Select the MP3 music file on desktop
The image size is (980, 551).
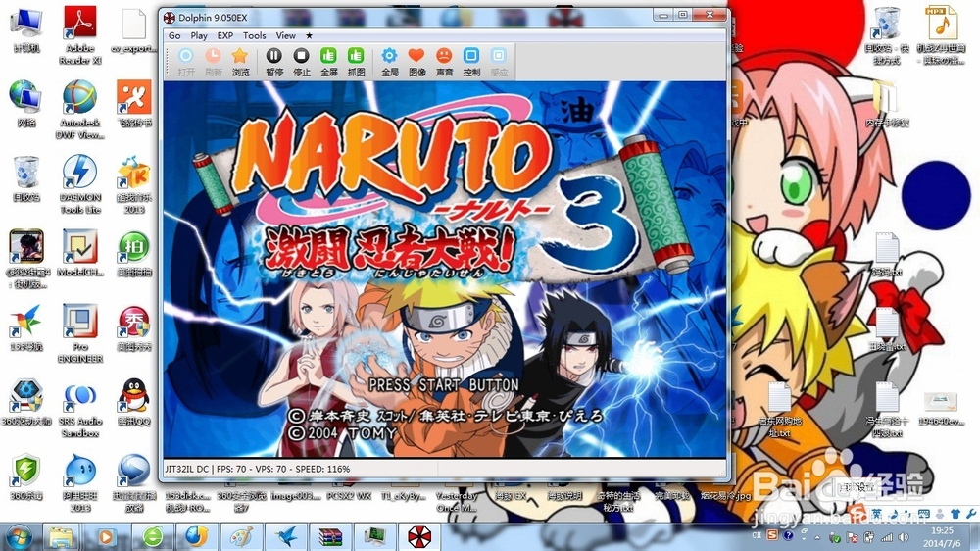(941, 35)
